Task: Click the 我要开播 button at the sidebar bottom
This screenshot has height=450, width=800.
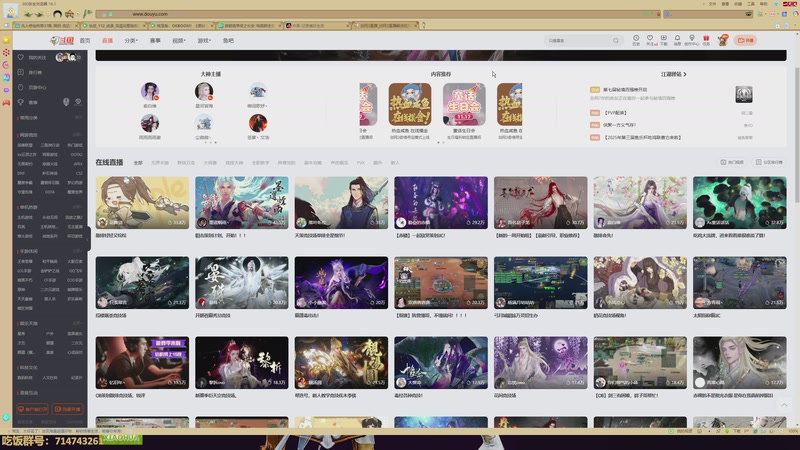Action: 67,409
